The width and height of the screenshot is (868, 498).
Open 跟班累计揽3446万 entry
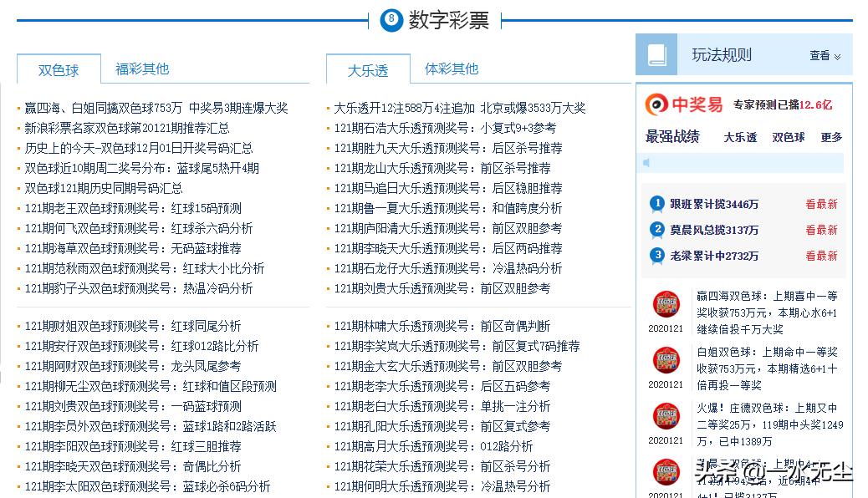(714, 204)
